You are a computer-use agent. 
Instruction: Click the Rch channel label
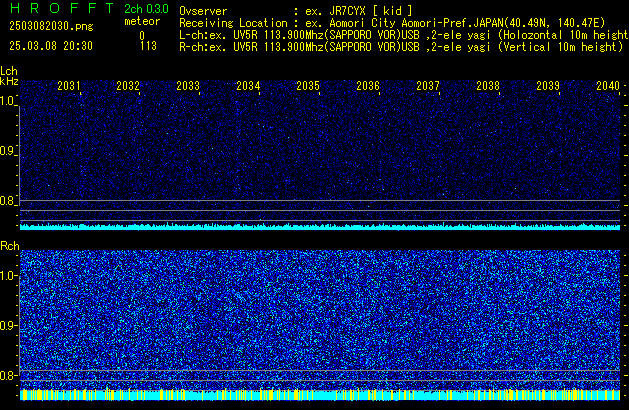tap(10, 246)
